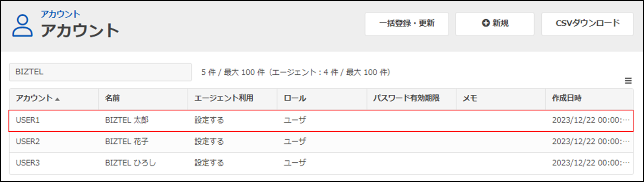
Task: Click the plus icon on 新規 button
Action: [485, 23]
